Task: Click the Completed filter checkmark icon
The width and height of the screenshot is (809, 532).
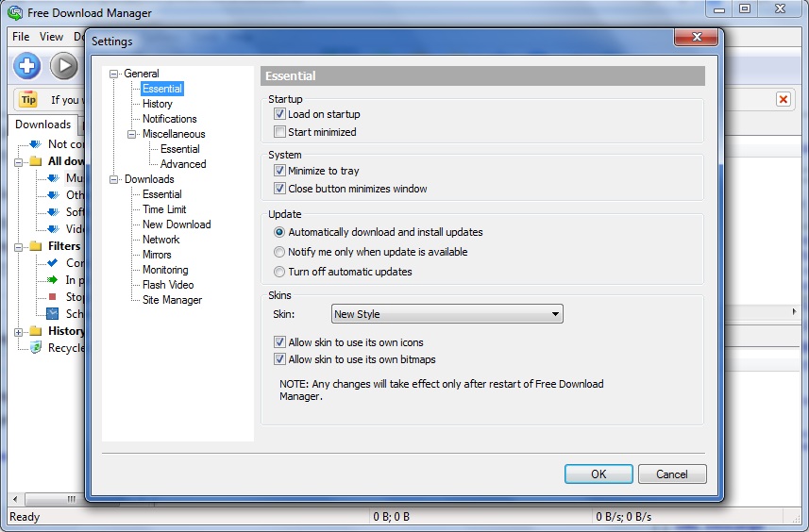Action: pos(53,263)
